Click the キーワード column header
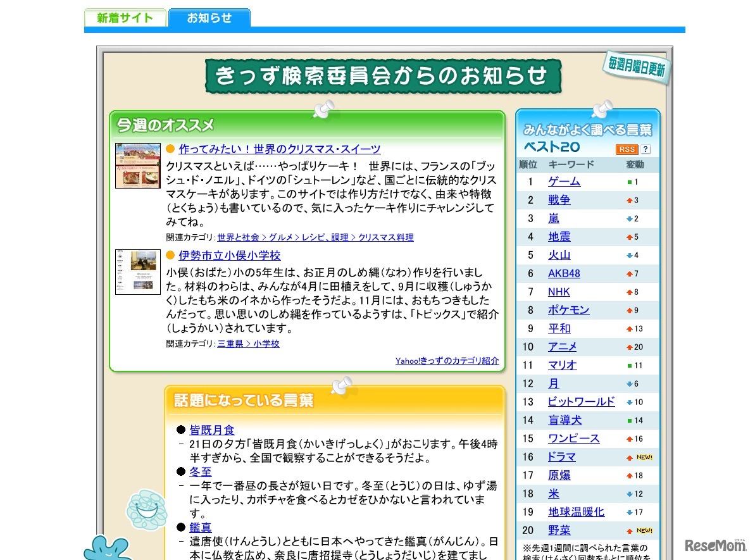Viewport: 755px width, 560px height. [x=571, y=165]
